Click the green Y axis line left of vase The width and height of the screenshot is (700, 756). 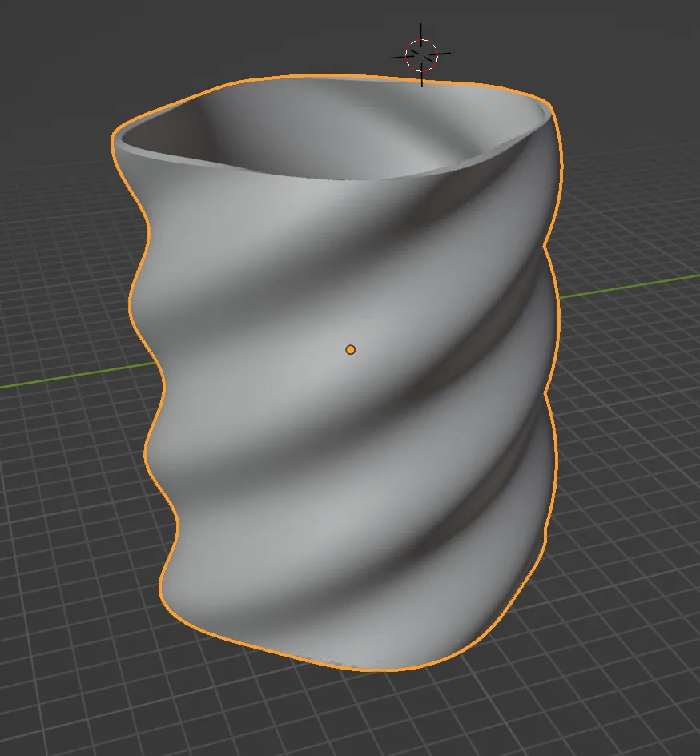tap(72, 377)
